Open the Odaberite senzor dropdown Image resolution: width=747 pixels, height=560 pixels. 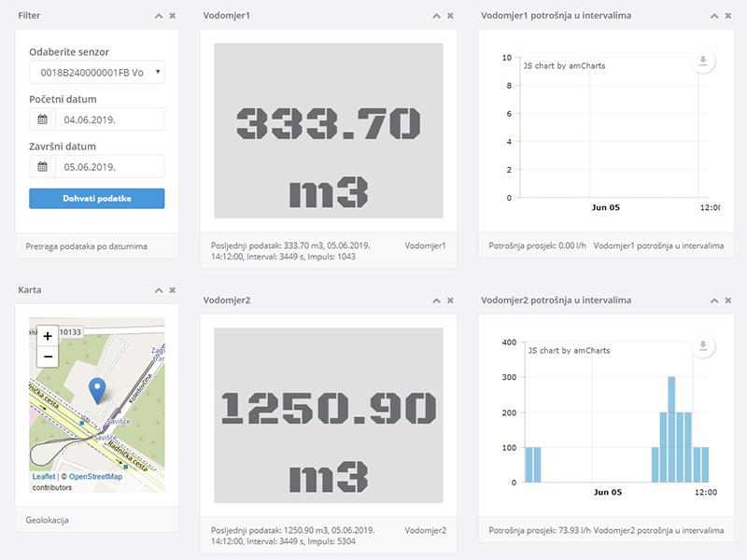(96, 72)
